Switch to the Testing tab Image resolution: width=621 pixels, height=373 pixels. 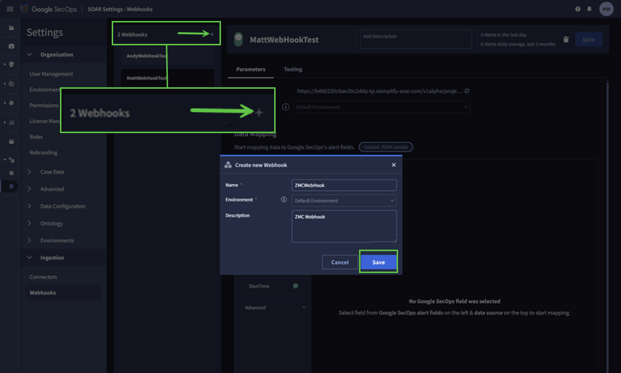(293, 69)
